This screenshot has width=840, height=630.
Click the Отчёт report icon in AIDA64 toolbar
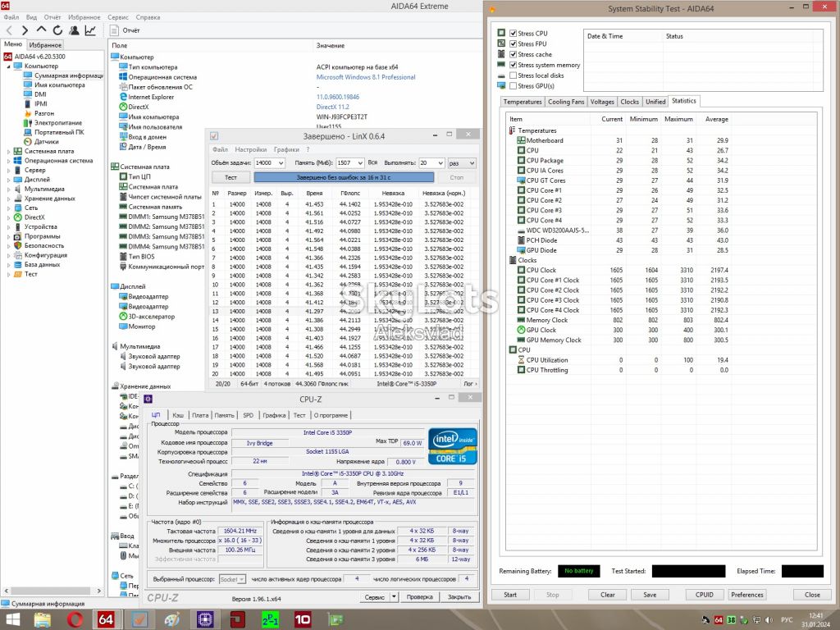(x=116, y=30)
